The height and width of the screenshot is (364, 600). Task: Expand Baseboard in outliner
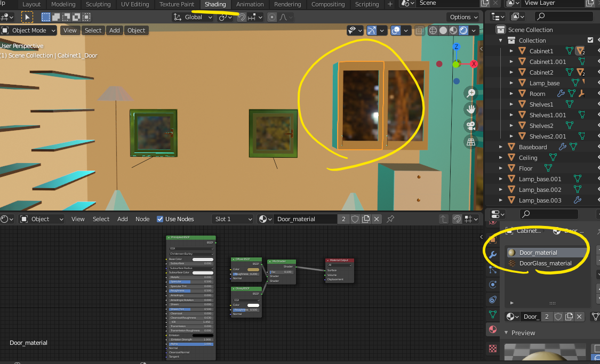(500, 147)
